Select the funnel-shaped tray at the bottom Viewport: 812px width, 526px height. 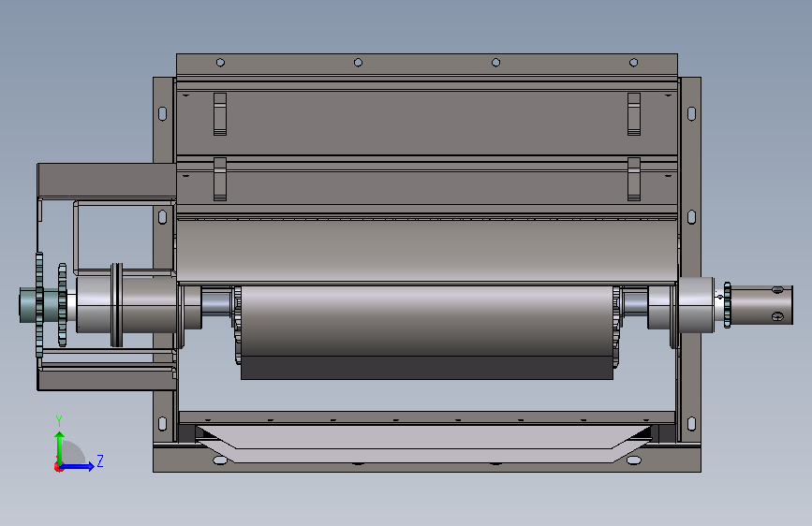(x=423, y=444)
